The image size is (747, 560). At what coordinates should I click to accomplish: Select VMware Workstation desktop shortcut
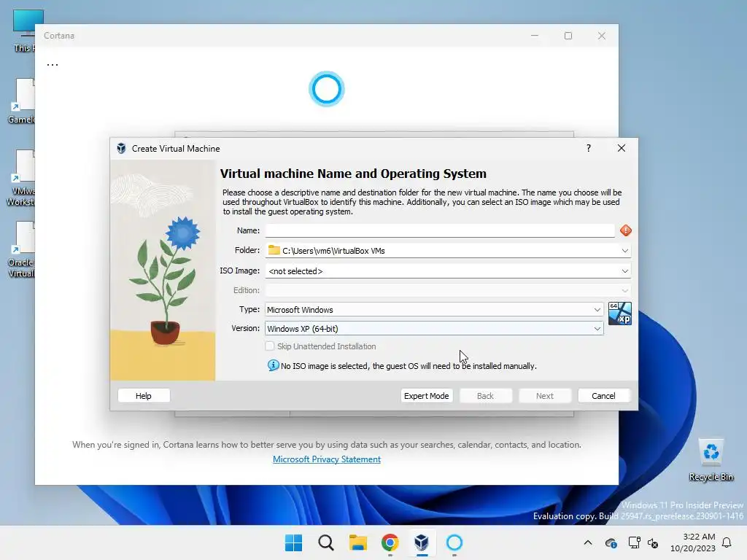click(x=20, y=178)
